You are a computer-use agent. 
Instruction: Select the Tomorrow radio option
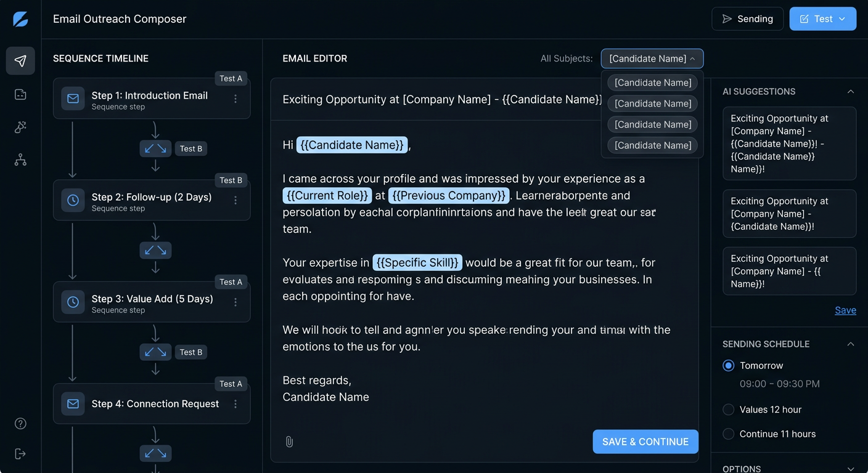pos(728,365)
